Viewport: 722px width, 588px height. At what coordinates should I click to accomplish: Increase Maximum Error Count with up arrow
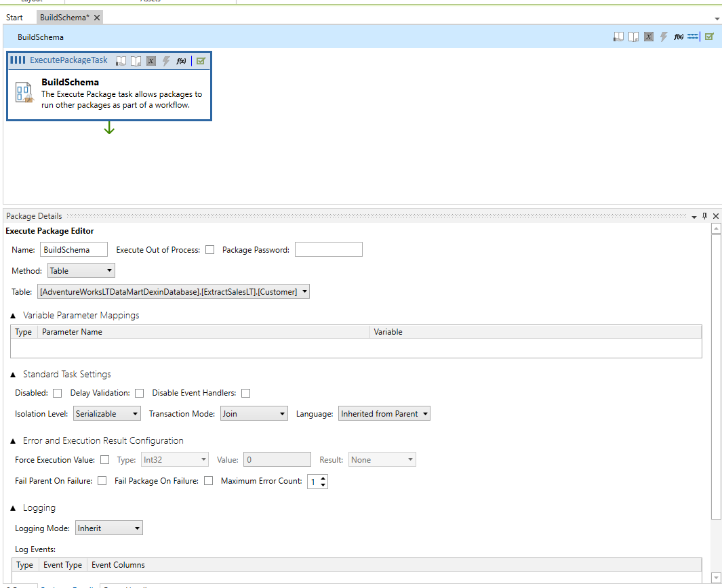(323, 478)
